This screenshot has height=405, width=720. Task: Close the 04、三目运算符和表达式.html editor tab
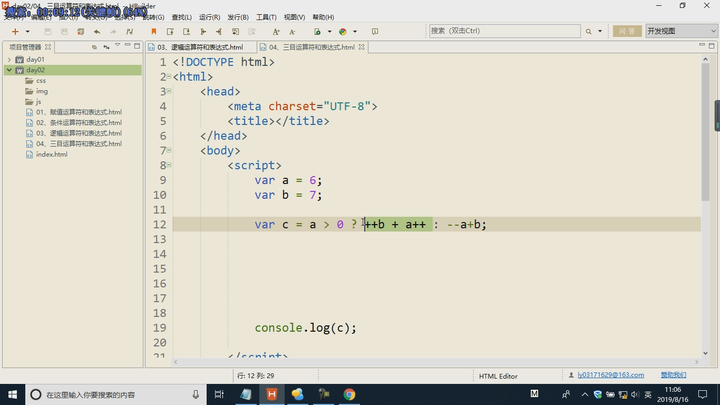(362, 47)
